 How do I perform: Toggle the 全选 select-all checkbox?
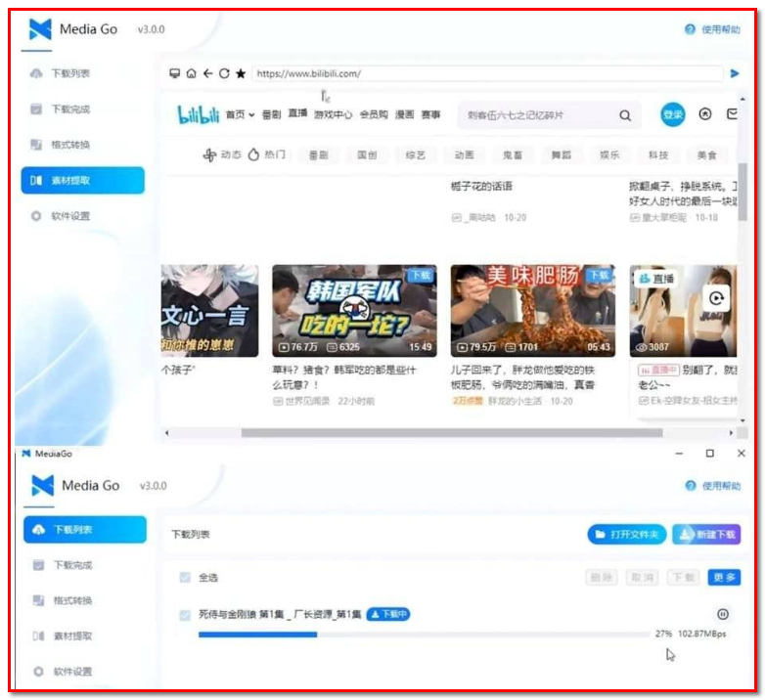[185, 578]
